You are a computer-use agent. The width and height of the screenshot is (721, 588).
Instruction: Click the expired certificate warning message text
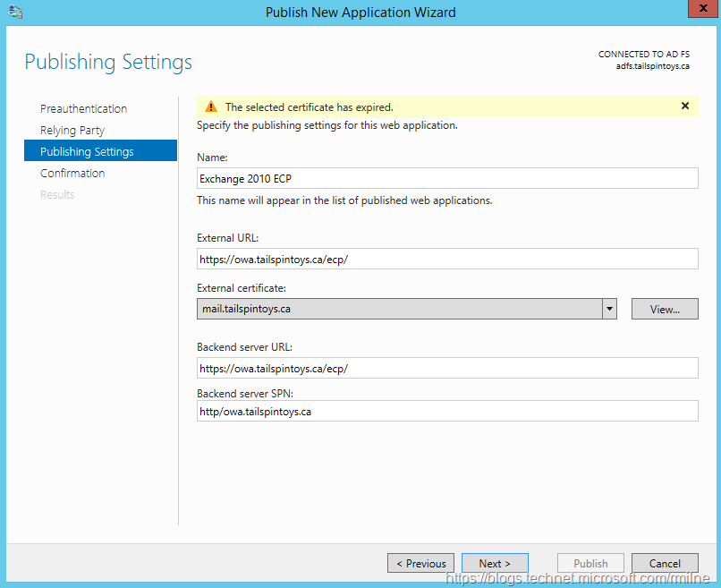pos(309,107)
